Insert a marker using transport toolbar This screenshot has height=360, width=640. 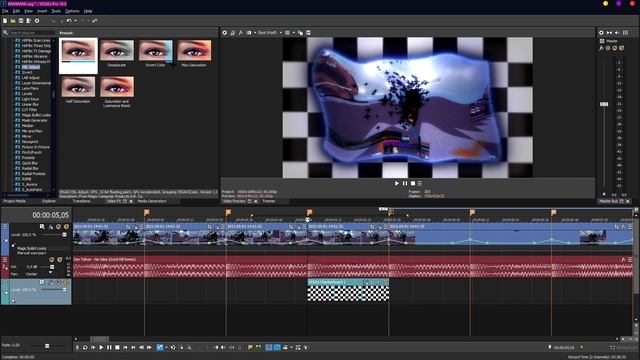(x=250, y=347)
